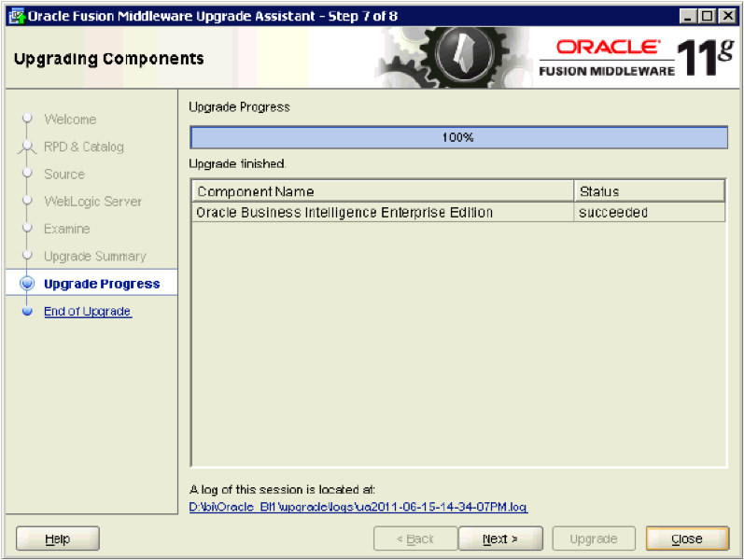
Task: Click the Upgrade Progress step bullet icon
Action: [27, 284]
